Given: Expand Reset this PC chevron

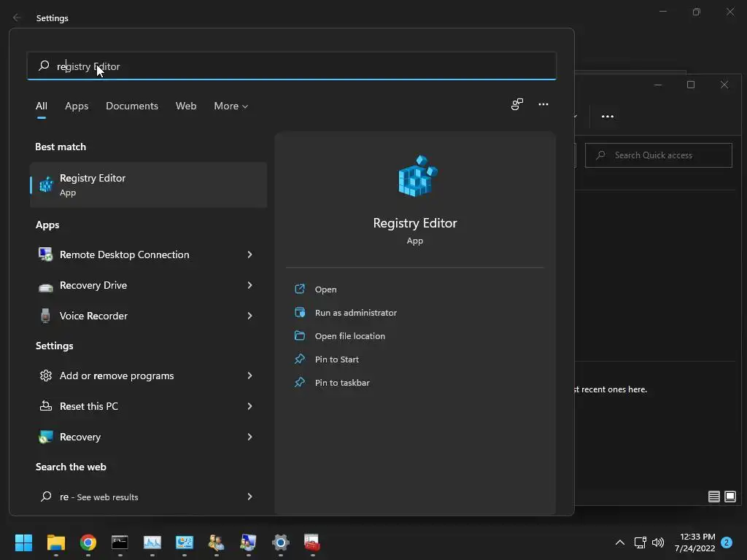Looking at the screenshot, I should (x=249, y=406).
